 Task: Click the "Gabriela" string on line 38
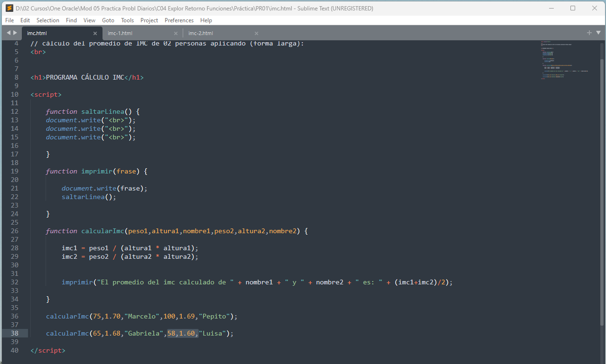(x=144, y=333)
